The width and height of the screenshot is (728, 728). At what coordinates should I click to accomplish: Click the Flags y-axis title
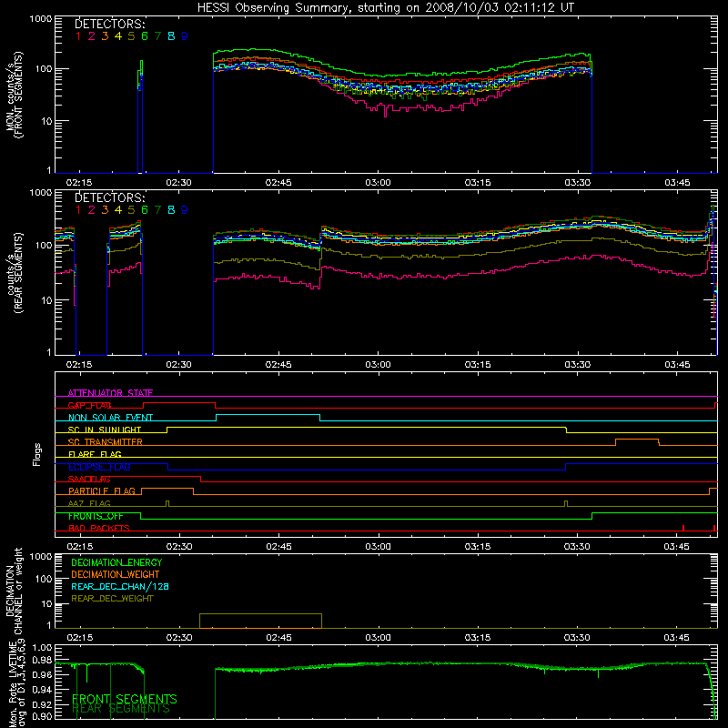(x=37, y=454)
